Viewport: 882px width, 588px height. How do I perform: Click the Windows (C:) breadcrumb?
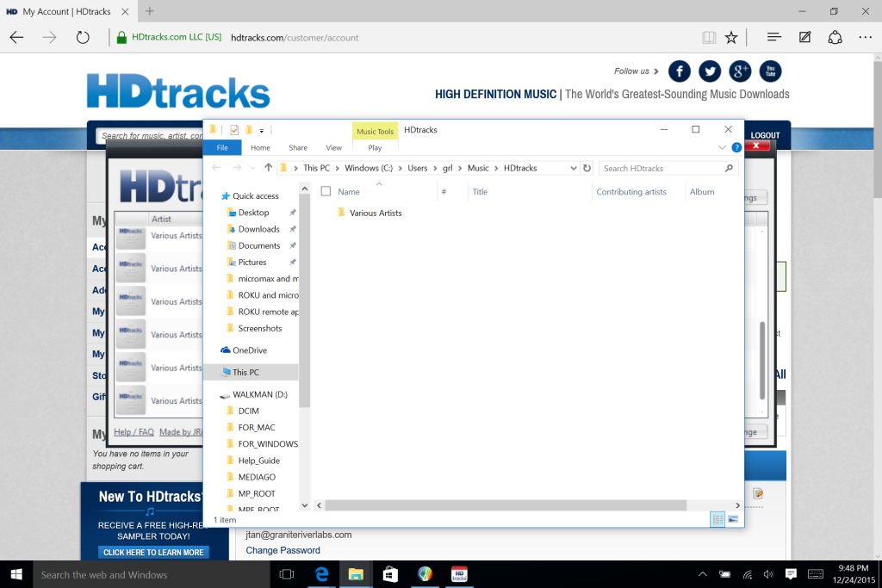[369, 168]
